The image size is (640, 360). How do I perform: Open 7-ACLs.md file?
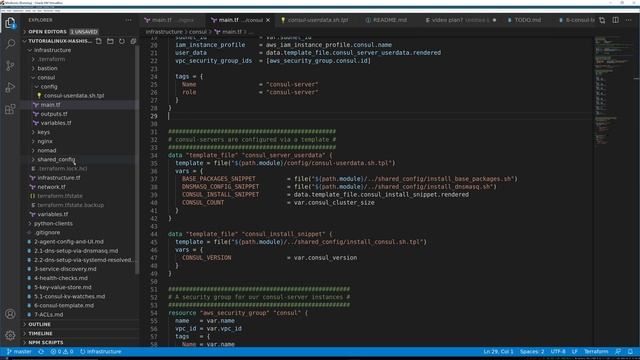pos(49,314)
